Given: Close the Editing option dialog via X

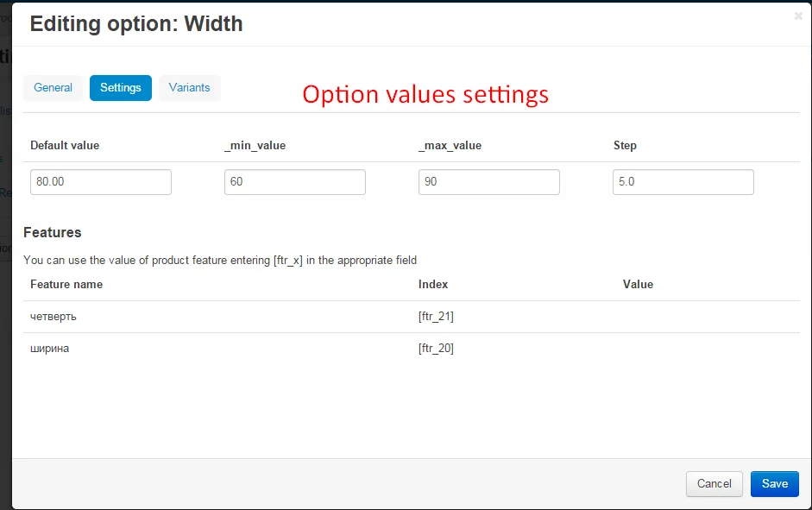Looking at the screenshot, I should click(x=798, y=16).
